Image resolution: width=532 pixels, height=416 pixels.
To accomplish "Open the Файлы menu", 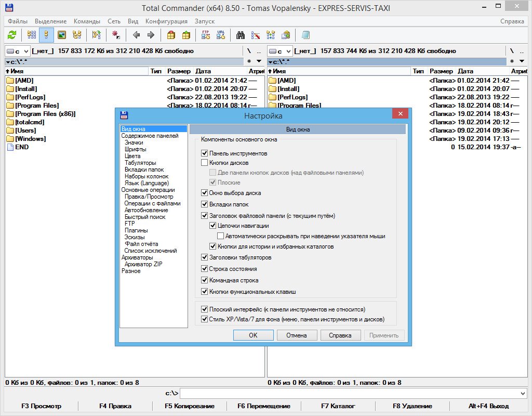I will [x=18, y=21].
